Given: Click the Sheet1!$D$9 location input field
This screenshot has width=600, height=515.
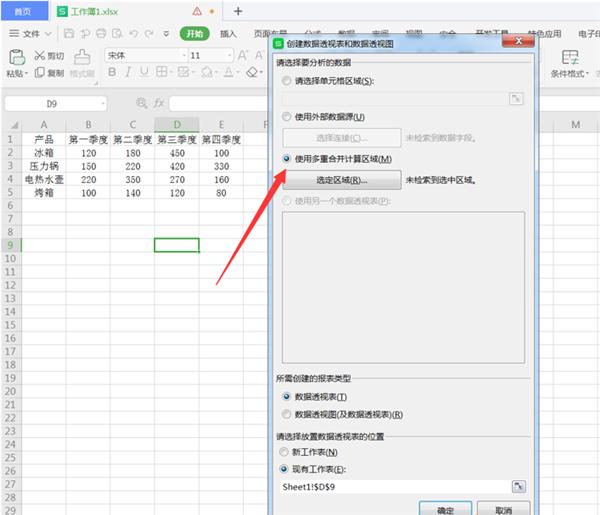Looking at the screenshot, I should coord(396,487).
